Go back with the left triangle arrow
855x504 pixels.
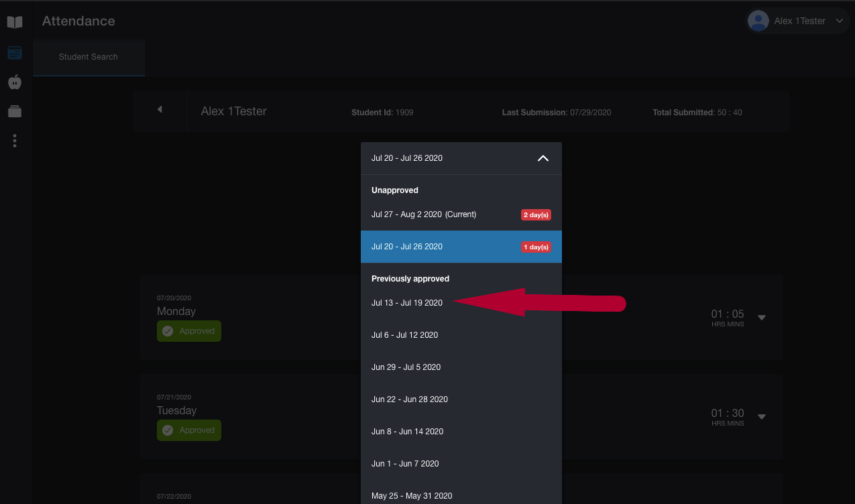(160, 109)
